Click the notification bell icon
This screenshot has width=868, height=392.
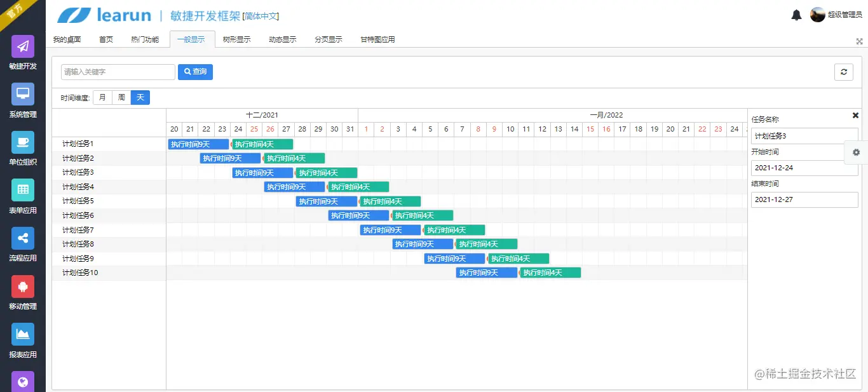pyautogui.click(x=796, y=15)
